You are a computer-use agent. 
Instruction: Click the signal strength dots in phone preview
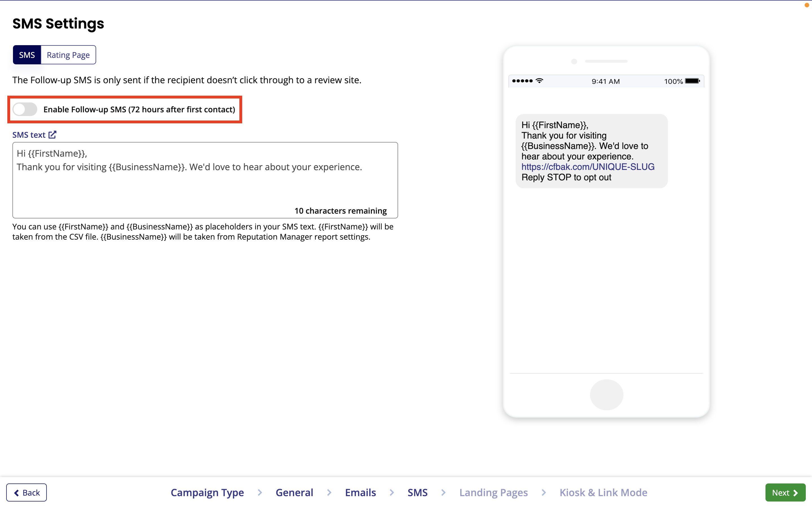522,81
